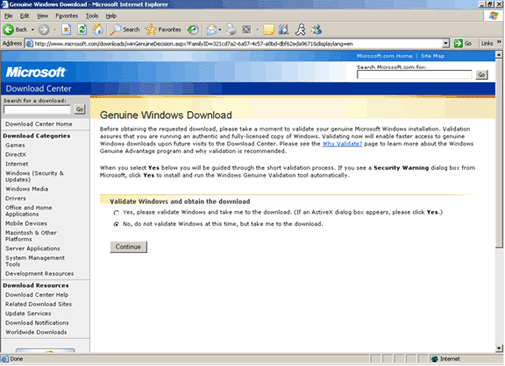Click the page icon in the Address bar

point(29,44)
